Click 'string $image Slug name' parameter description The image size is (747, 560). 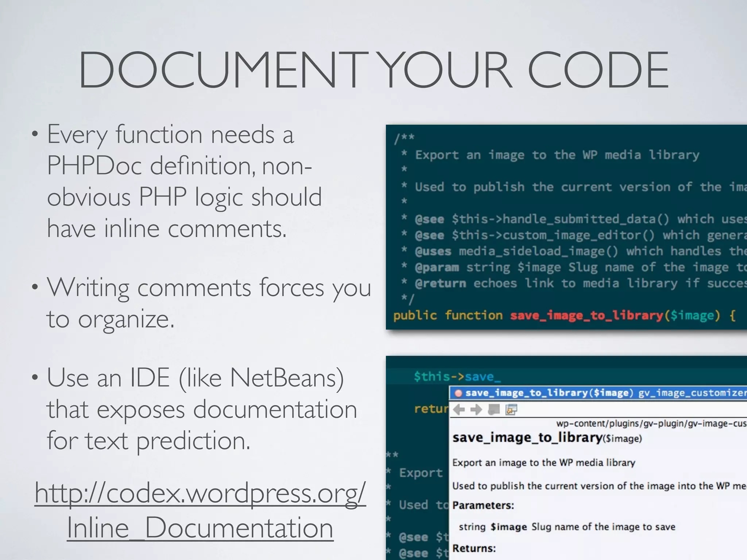(567, 527)
